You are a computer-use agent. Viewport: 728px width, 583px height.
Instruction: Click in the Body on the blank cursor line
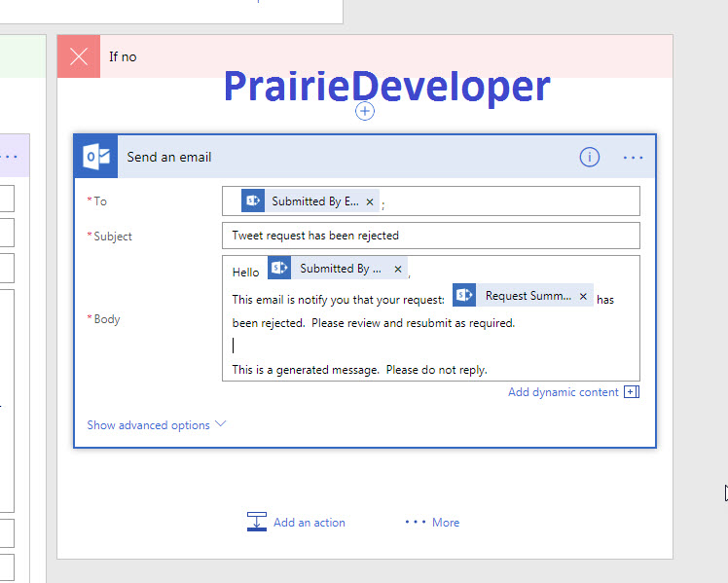(x=431, y=346)
